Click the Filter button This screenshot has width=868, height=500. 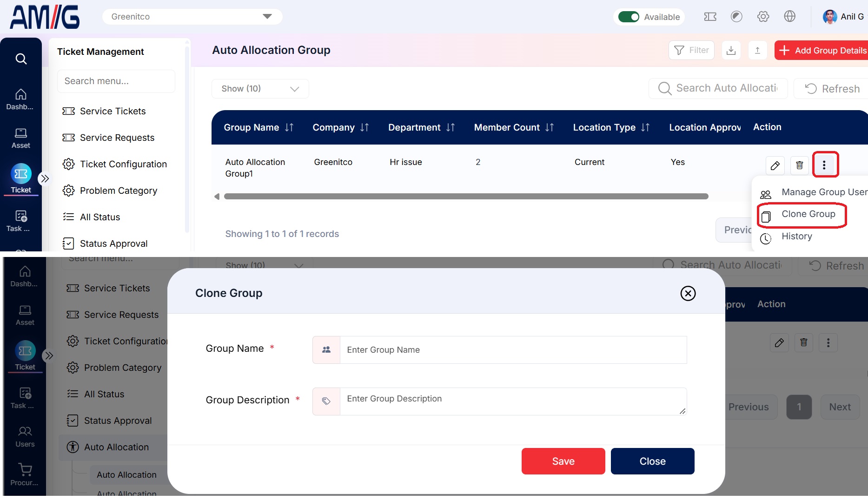691,50
